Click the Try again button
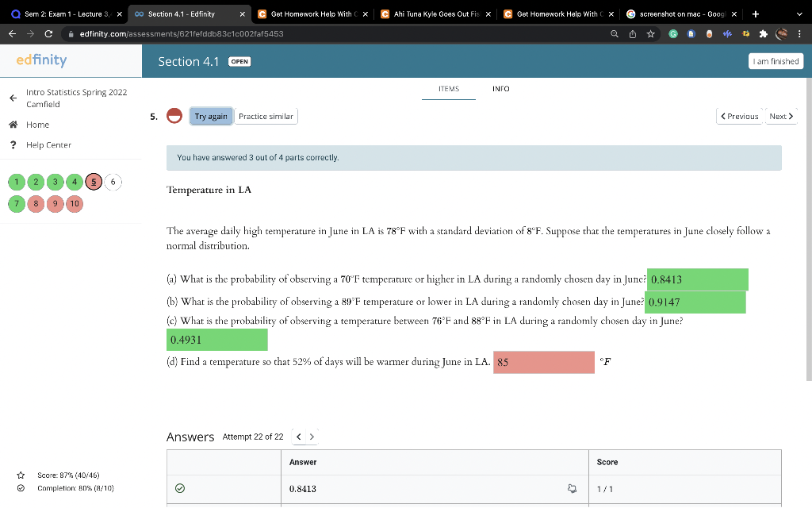The height and width of the screenshot is (508, 812). (x=211, y=115)
